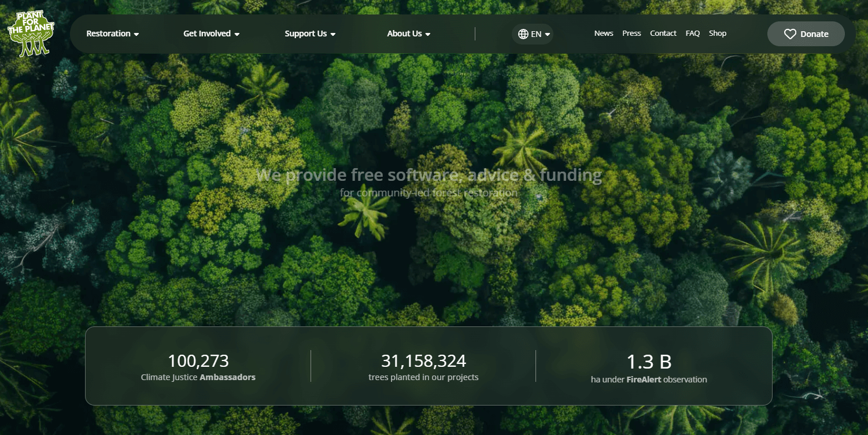Open the Restoration menu

(x=108, y=34)
